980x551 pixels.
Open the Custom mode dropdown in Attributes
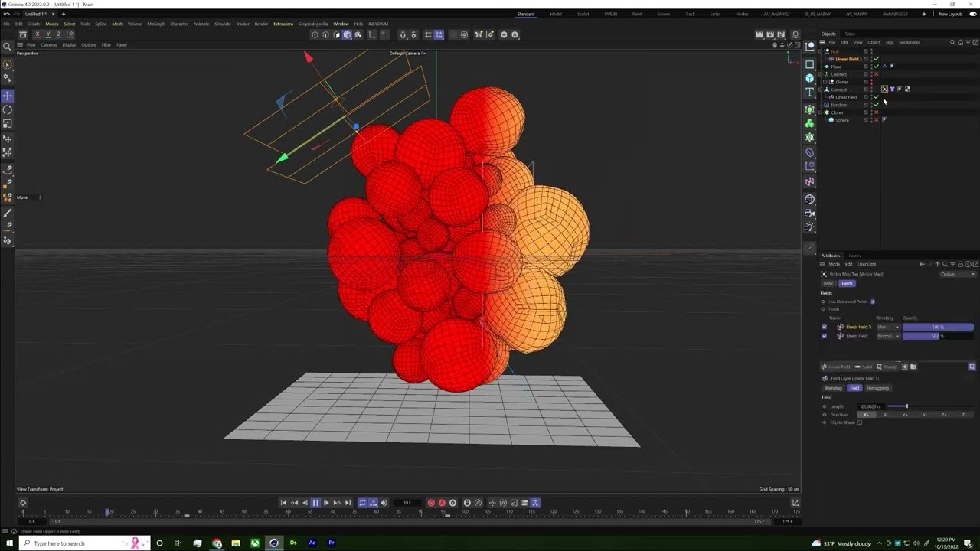pyautogui.click(x=958, y=274)
